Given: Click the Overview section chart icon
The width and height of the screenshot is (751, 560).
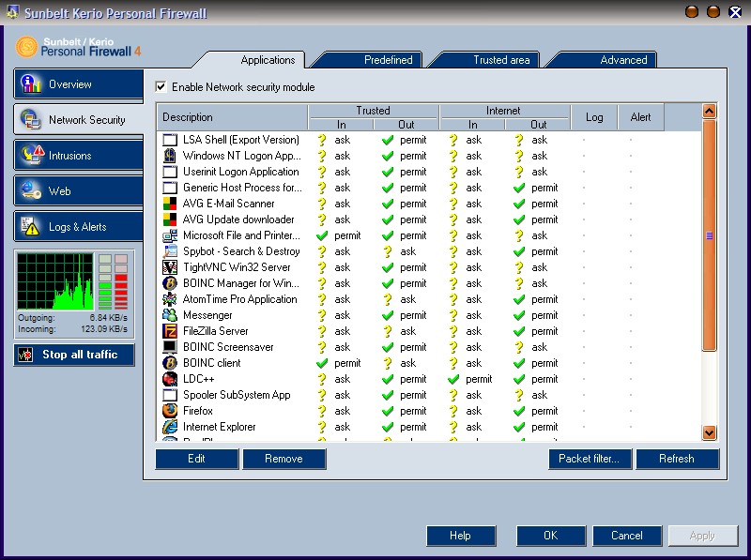Looking at the screenshot, I should [31, 83].
